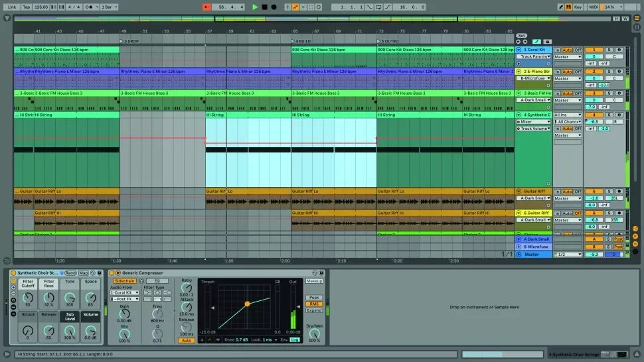This screenshot has height=362, width=644.
Task: Fold track 2 E-Piano Str
Action: (x=519, y=72)
